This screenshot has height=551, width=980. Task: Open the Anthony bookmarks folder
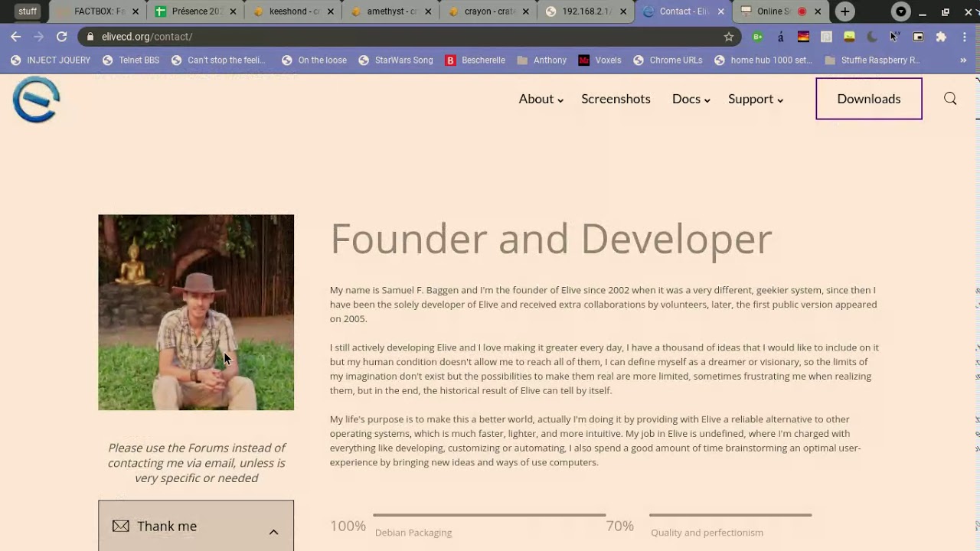tap(542, 60)
